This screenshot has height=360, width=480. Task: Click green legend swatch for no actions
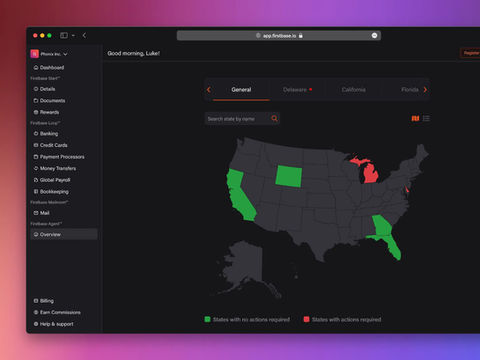207,319
